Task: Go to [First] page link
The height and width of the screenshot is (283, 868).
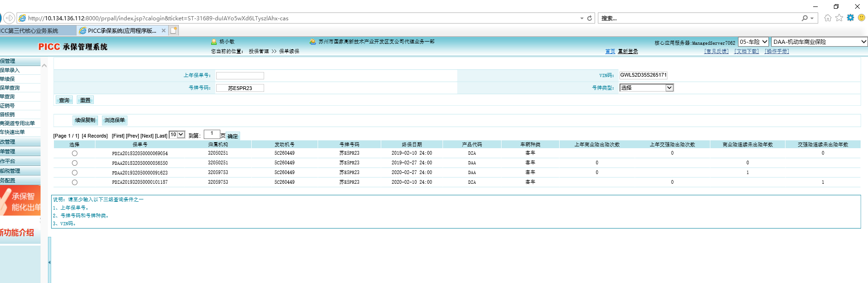Action: pyautogui.click(x=118, y=136)
